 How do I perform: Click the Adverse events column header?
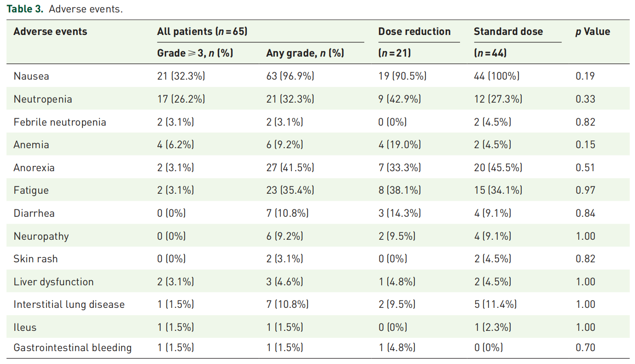(50, 32)
